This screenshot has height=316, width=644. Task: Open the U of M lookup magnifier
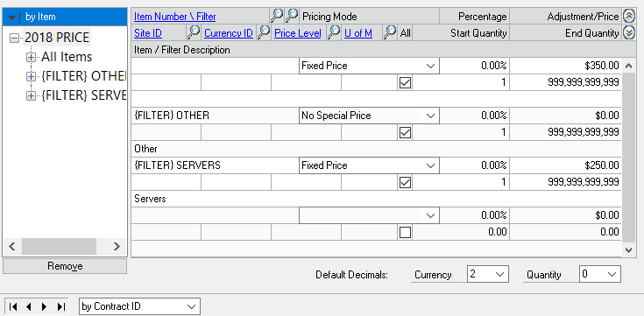[x=390, y=32]
